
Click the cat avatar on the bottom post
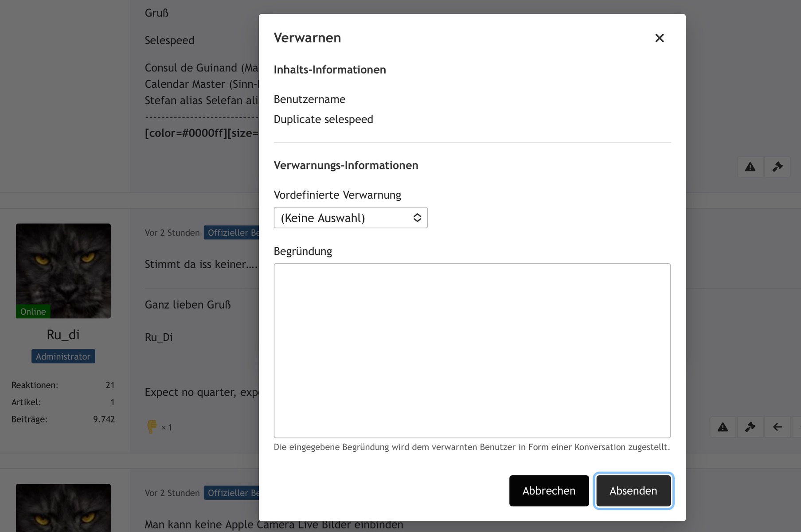(x=63, y=508)
